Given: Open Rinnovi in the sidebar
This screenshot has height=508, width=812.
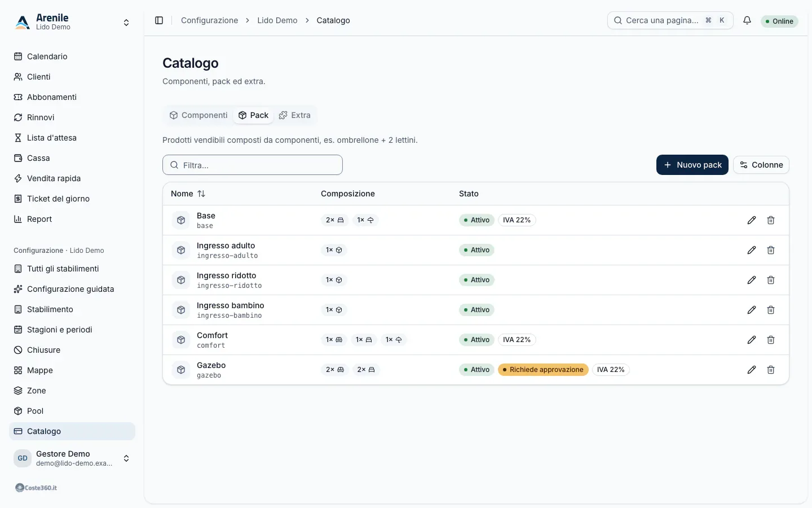Looking at the screenshot, I should [x=72, y=117].
